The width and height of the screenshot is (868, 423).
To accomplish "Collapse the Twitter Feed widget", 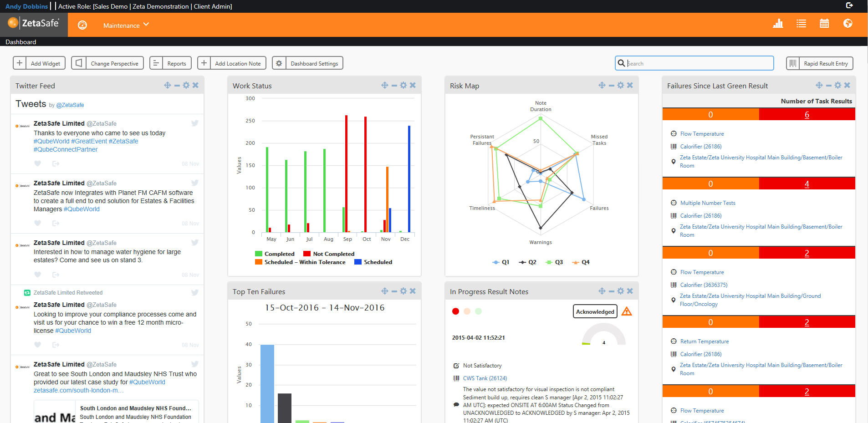I will click(177, 85).
